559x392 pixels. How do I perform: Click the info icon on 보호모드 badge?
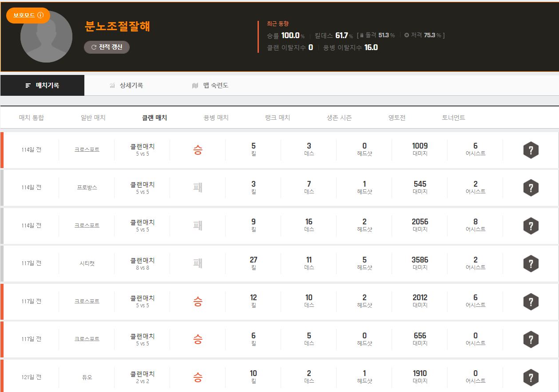pos(40,16)
